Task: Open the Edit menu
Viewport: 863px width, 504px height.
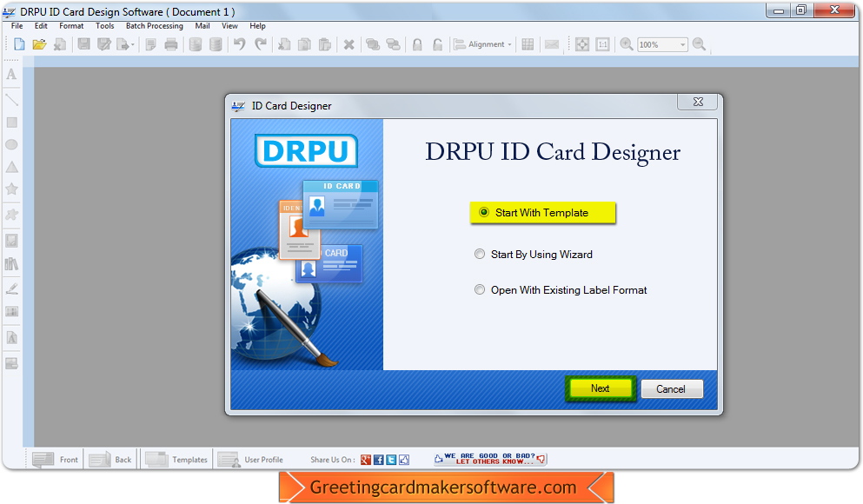Action: click(41, 26)
